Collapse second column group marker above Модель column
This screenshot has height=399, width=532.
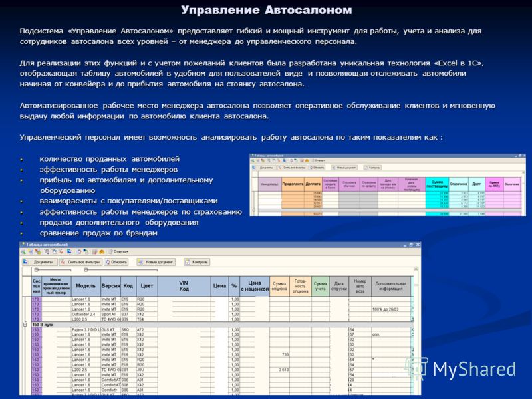[86, 270]
